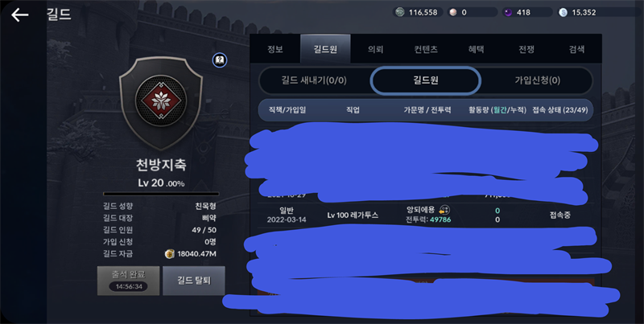This screenshot has width=644, height=324.
Task: Select the 가입신청(0) toggle
Action: (x=537, y=80)
